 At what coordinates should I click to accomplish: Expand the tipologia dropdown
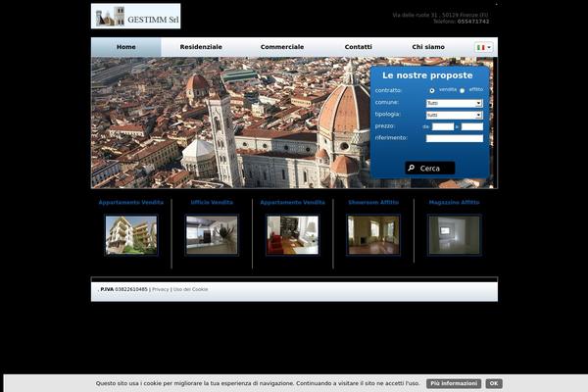pos(454,116)
